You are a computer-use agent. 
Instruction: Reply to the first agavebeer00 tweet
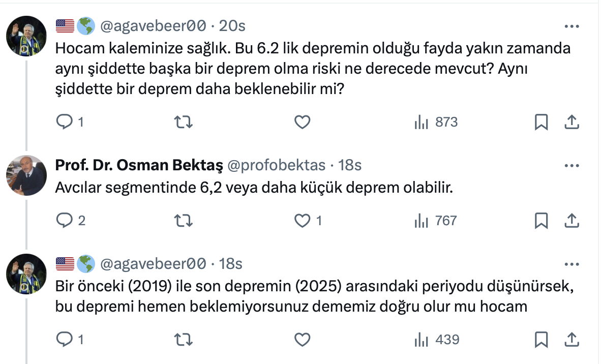[64, 122]
